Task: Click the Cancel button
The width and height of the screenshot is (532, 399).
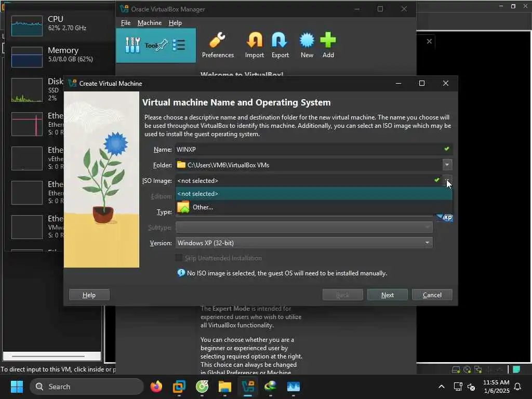Action: point(432,295)
